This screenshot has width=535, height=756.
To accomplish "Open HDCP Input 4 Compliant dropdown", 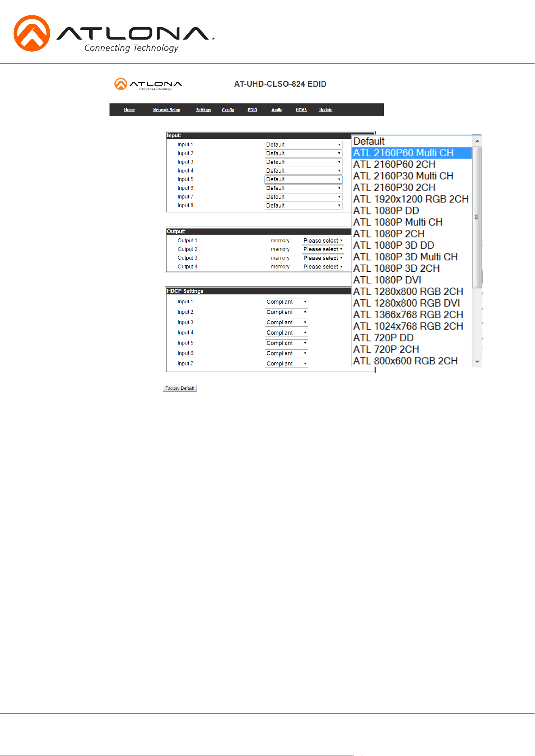I will [x=286, y=333].
